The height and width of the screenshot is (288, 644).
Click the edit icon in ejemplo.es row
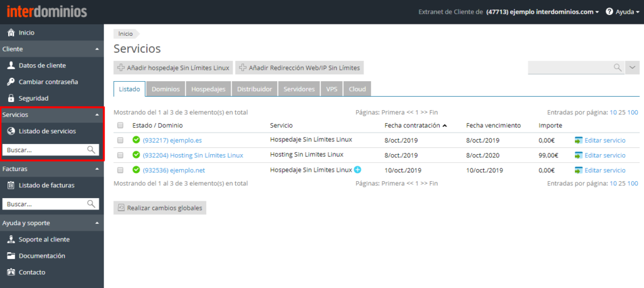coord(579,140)
